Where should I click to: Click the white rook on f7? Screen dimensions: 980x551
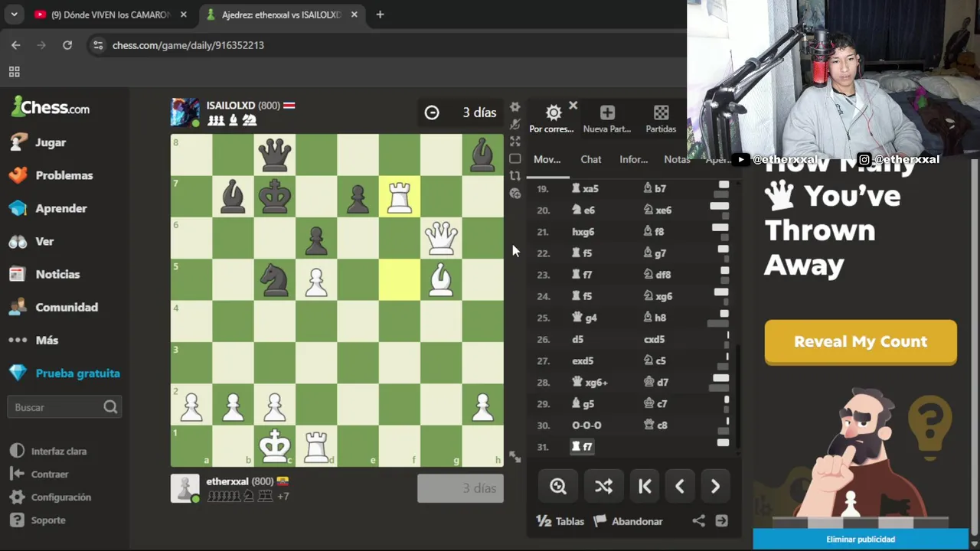click(x=399, y=197)
